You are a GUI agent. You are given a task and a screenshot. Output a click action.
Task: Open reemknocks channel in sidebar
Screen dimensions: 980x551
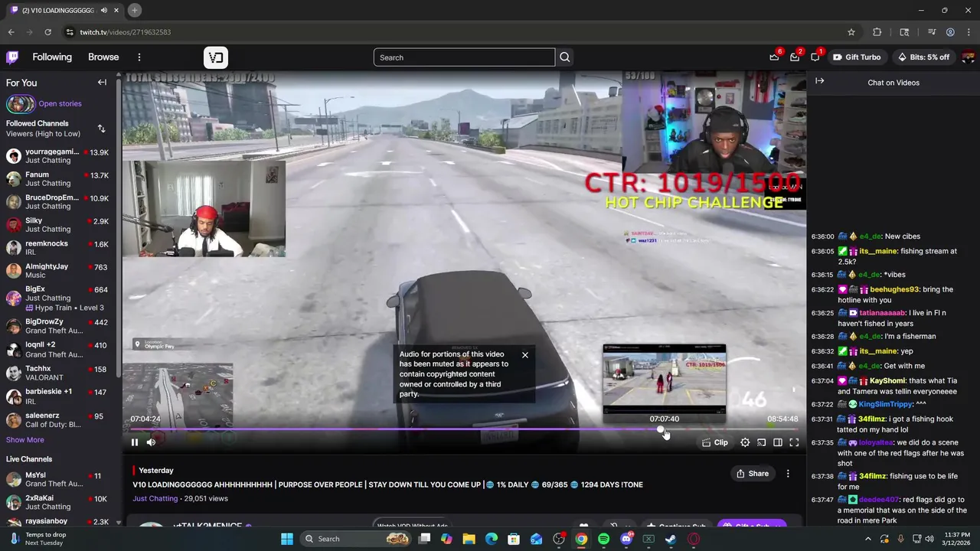click(x=59, y=248)
